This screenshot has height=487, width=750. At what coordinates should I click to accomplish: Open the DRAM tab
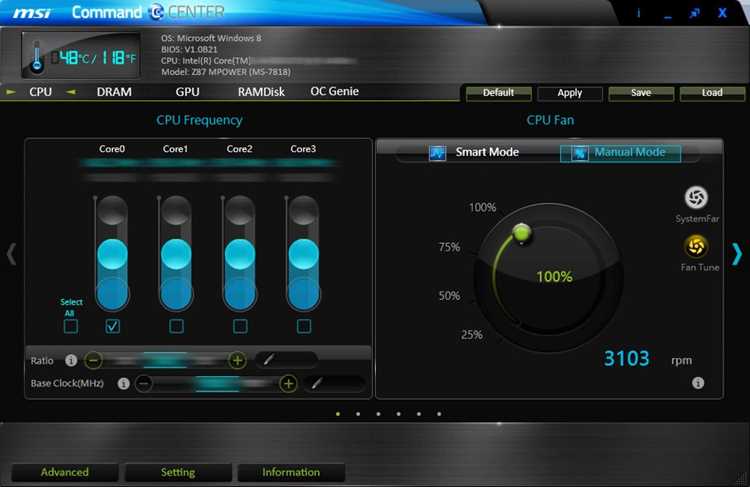tap(114, 92)
